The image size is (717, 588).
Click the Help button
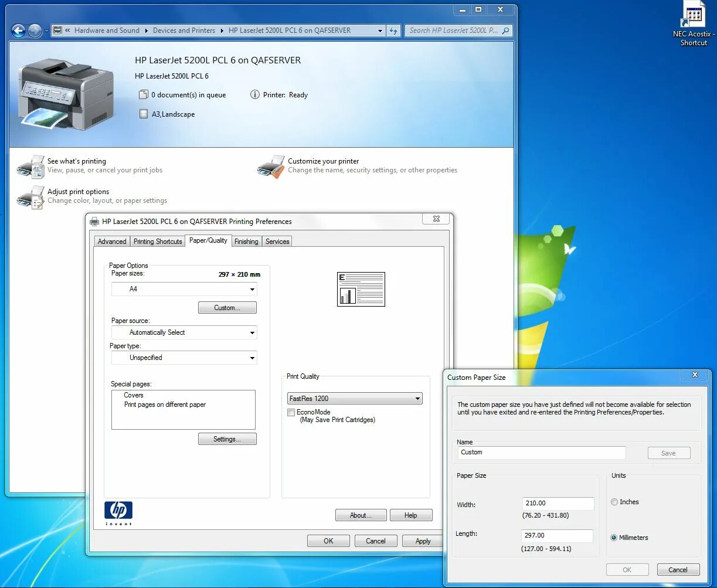click(x=411, y=515)
